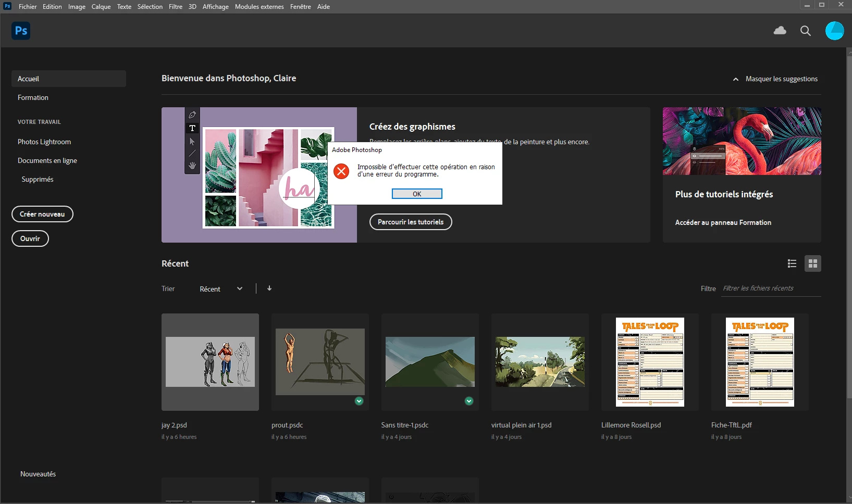Open the 3D menu
Image resolution: width=852 pixels, height=504 pixels.
[192, 7]
